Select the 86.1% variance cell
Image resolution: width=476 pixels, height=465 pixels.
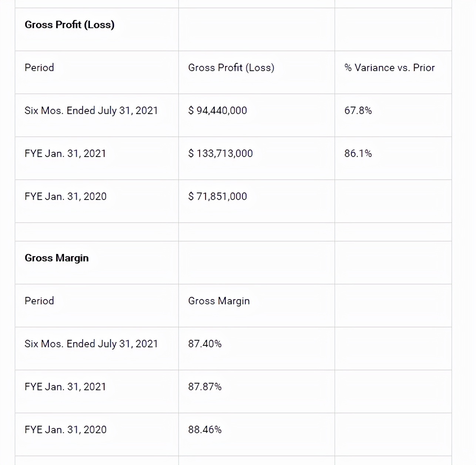point(358,154)
